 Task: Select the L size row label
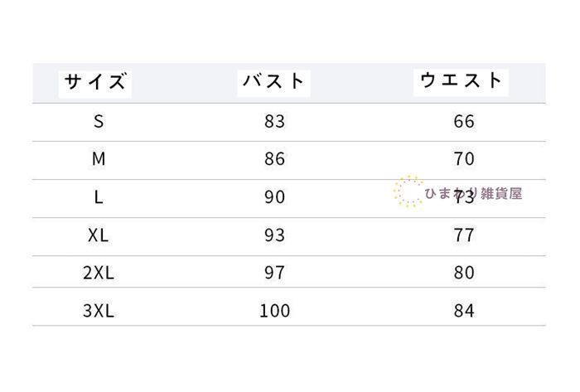click(x=99, y=197)
